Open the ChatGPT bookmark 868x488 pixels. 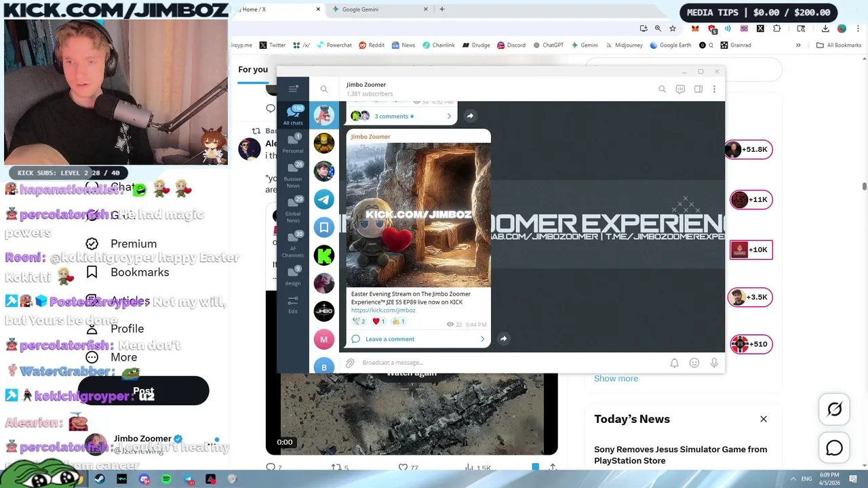coord(548,45)
